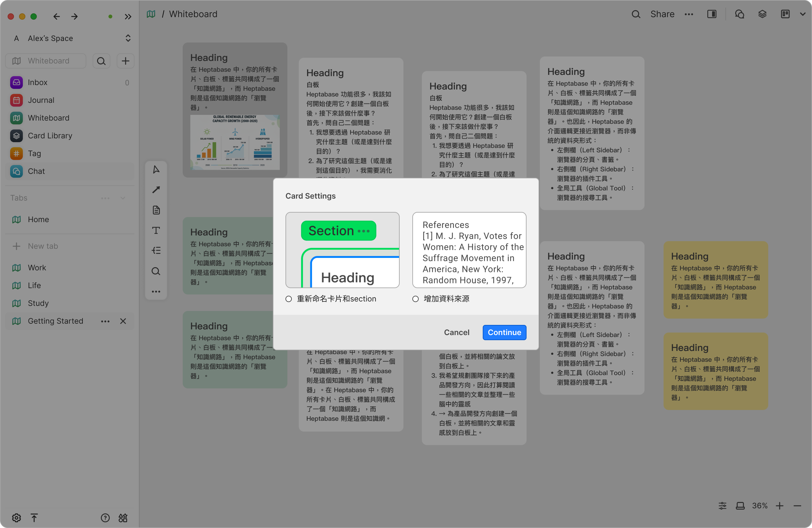Open the chat bubble icon in header
Image resolution: width=812 pixels, height=528 pixels.
point(739,14)
